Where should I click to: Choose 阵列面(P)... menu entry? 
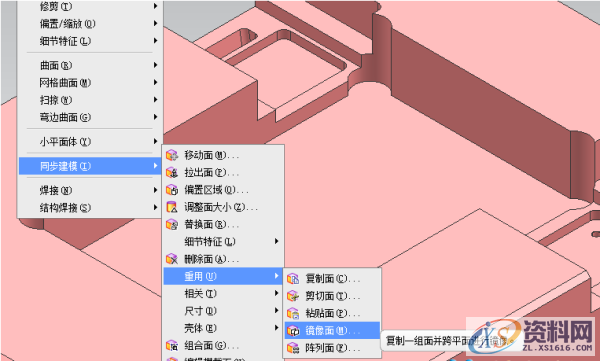[x=332, y=348]
